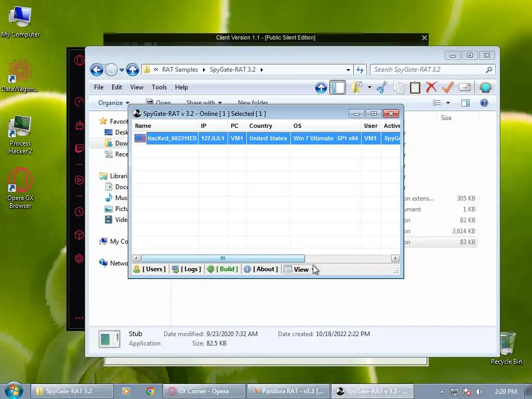The height and width of the screenshot is (399, 532).
Task: Open the Users menu in SpyGate-RAT
Action: (x=150, y=269)
